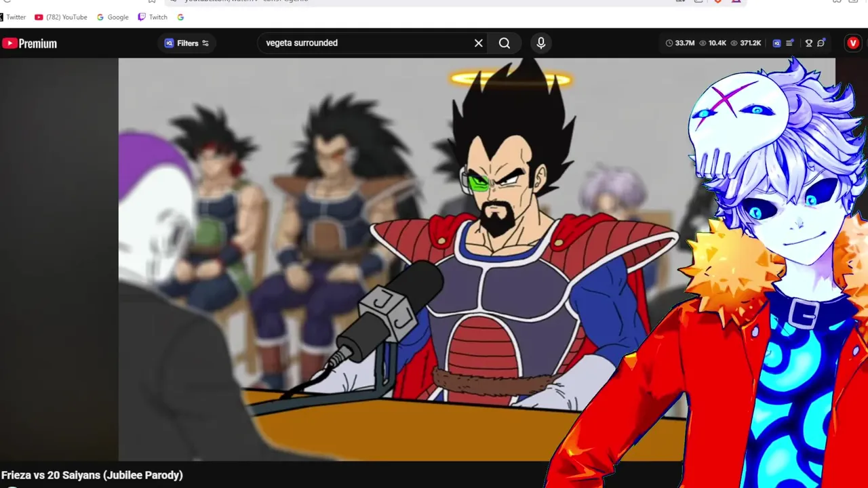This screenshot has height=488, width=868.
Task: Open the Twitter bookmark
Action: [x=13, y=17]
